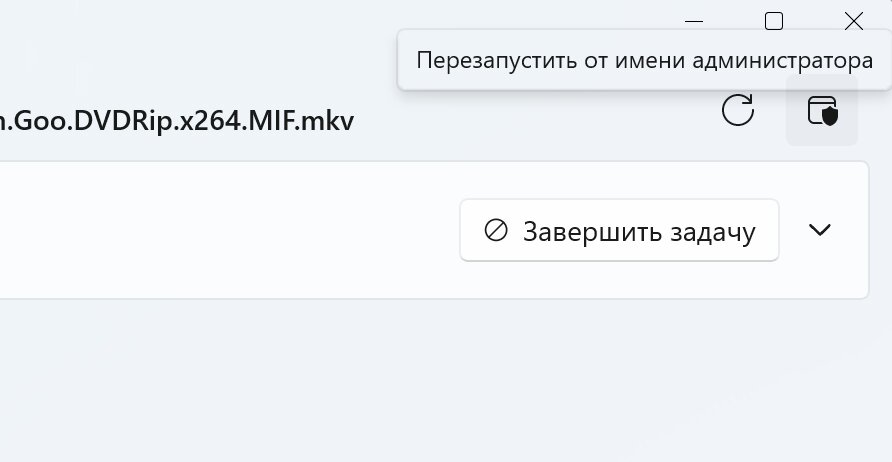892x462 pixels.
Task: Maximize the window
Action: [x=774, y=21]
